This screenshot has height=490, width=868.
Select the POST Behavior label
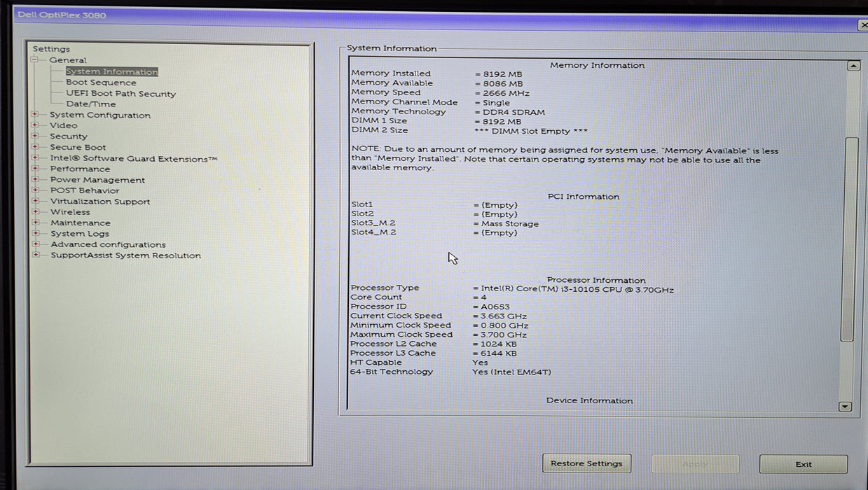click(x=85, y=190)
